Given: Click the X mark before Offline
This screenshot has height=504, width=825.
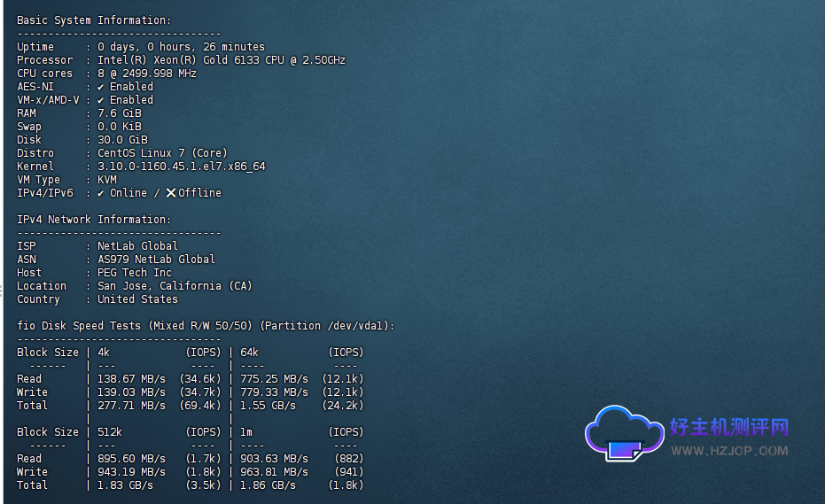Looking at the screenshot, I should click(171, 193).
